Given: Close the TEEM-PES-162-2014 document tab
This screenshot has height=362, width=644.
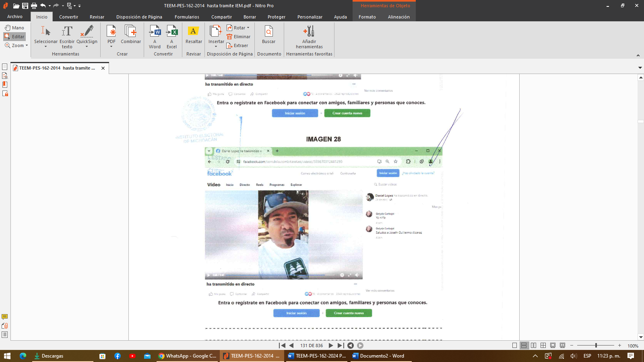Looking at the screenshot, I should pos(103,68).
